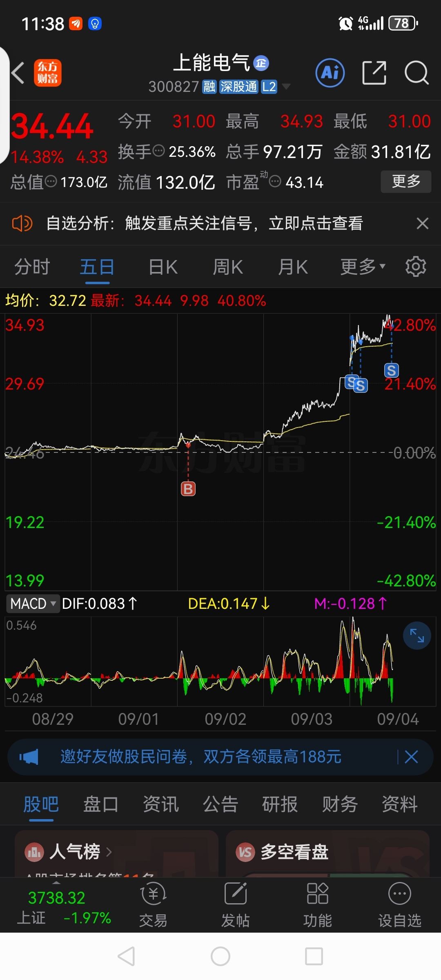Image resolution: width=441 pixels, height=980 pixels.
Task: Tap the 深股通 tag
Action: point(238,87)
